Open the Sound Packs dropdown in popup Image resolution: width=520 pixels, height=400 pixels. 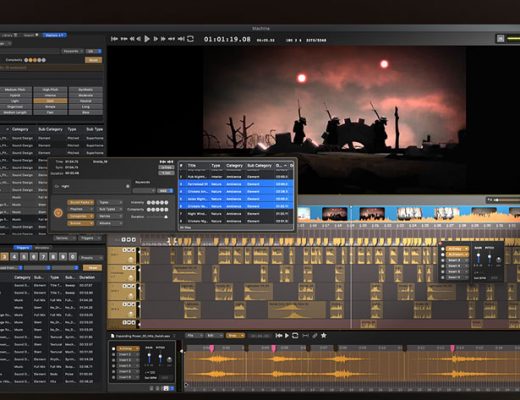point(81,202)
